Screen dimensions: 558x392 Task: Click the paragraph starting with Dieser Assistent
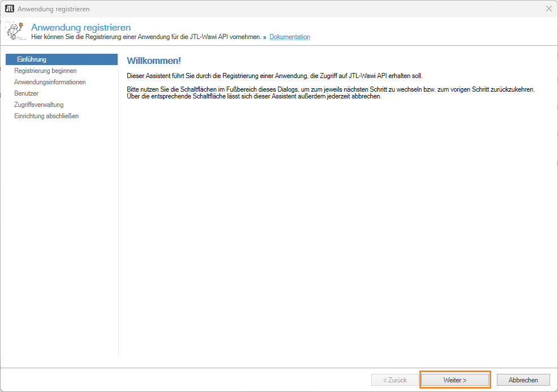[x=274, y=76]
